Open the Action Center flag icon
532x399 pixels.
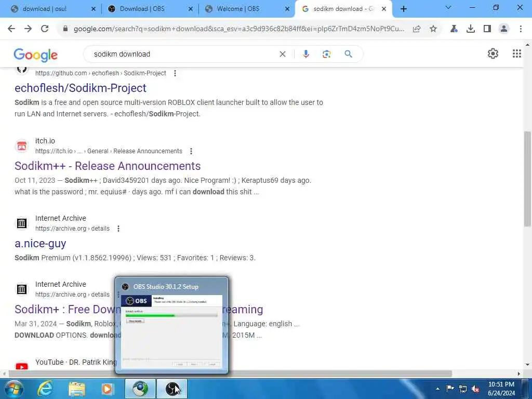pos(450,389)
